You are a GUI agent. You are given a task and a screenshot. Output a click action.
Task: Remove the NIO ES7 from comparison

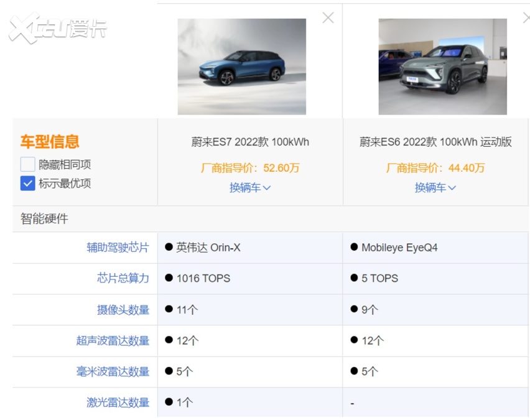click(328, 18)
